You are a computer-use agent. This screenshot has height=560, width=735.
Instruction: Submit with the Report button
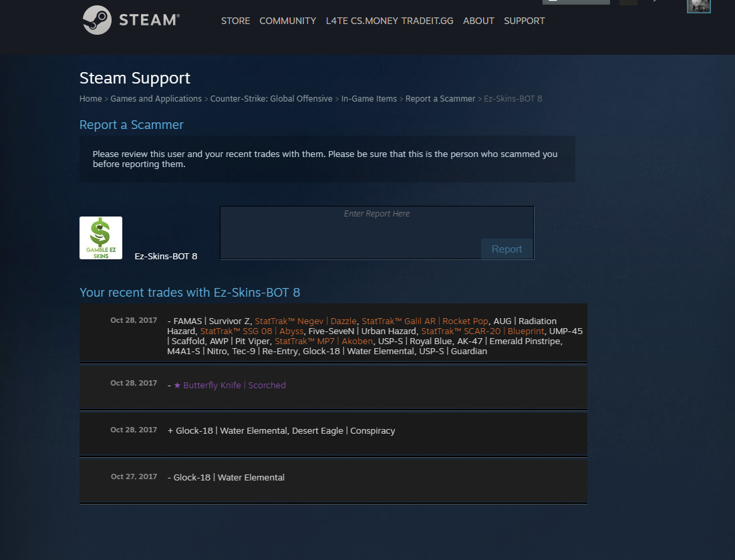coord(506,249)
